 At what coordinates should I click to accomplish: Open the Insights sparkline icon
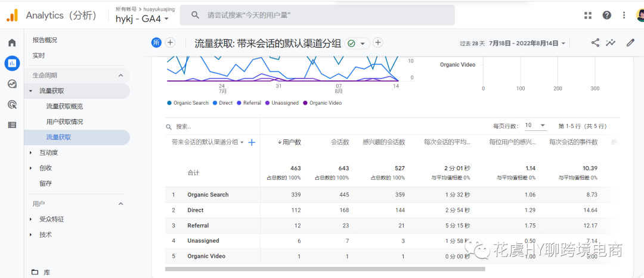tap(611, 43)
